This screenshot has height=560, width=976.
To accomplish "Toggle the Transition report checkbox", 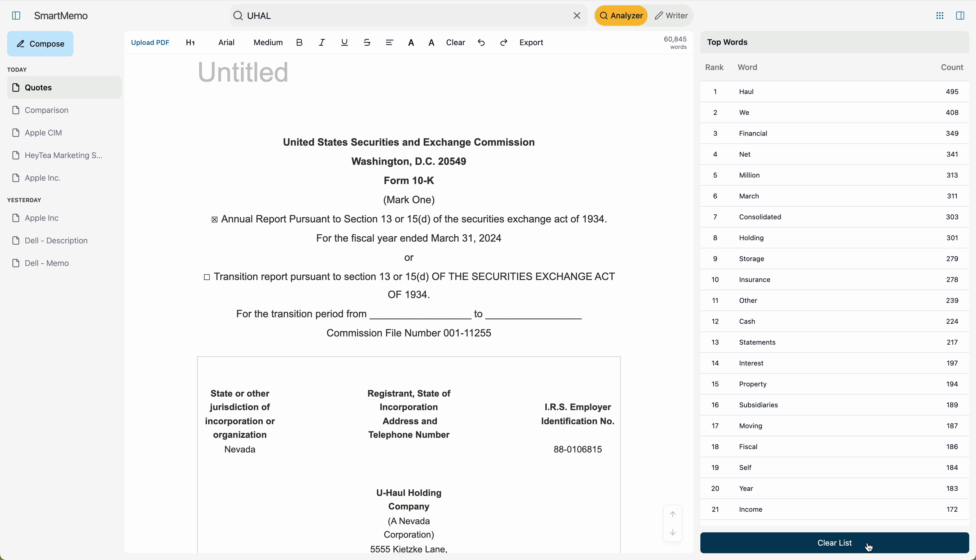I will pos(207,277).
